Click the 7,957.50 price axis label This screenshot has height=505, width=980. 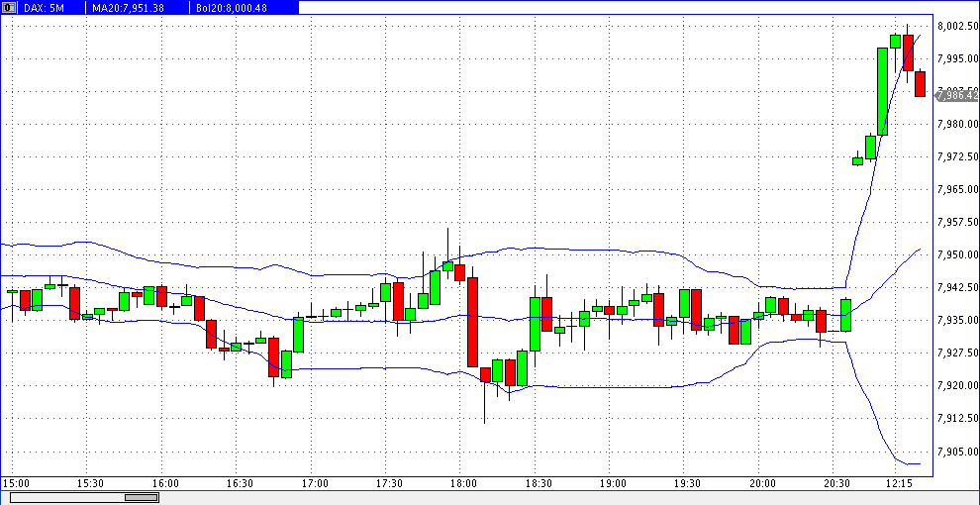tap(956, 222)
